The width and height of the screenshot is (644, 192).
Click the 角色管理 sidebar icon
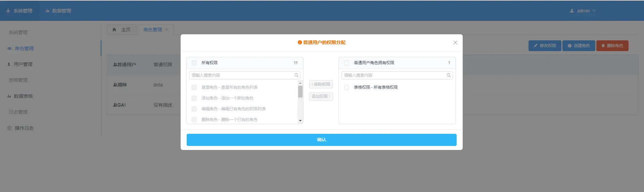(x=9, y=48)
